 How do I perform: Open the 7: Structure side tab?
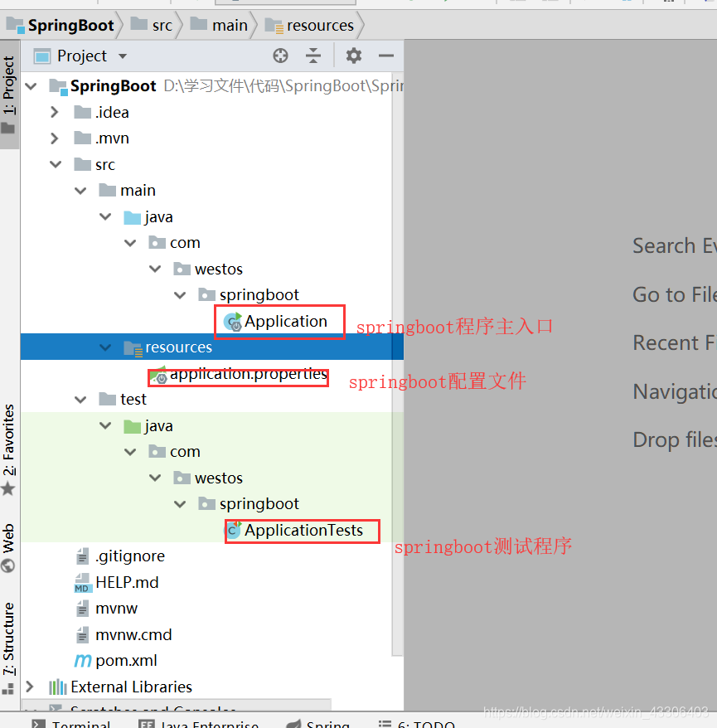point(9,648)
